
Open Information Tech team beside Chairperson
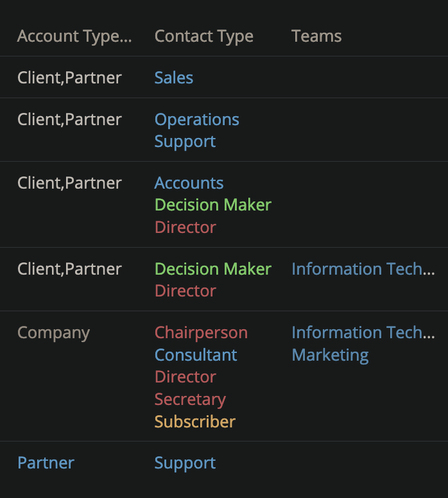pyautogui.click(x=363, y=332)
